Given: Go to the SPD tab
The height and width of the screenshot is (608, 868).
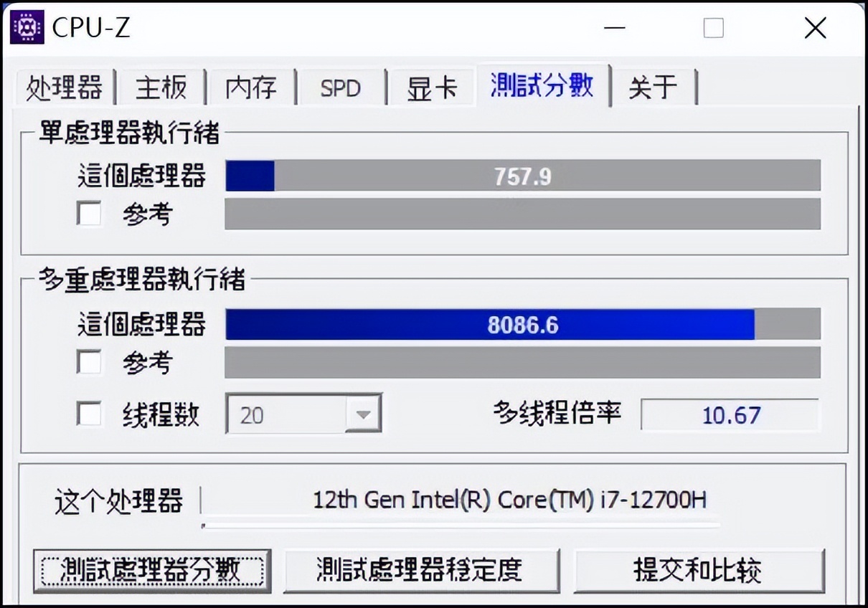Looking at the screenshot, I should tap(340, 87).
